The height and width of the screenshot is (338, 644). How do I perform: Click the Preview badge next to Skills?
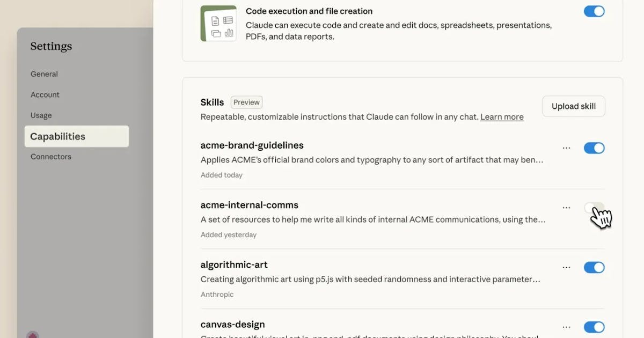246,102
